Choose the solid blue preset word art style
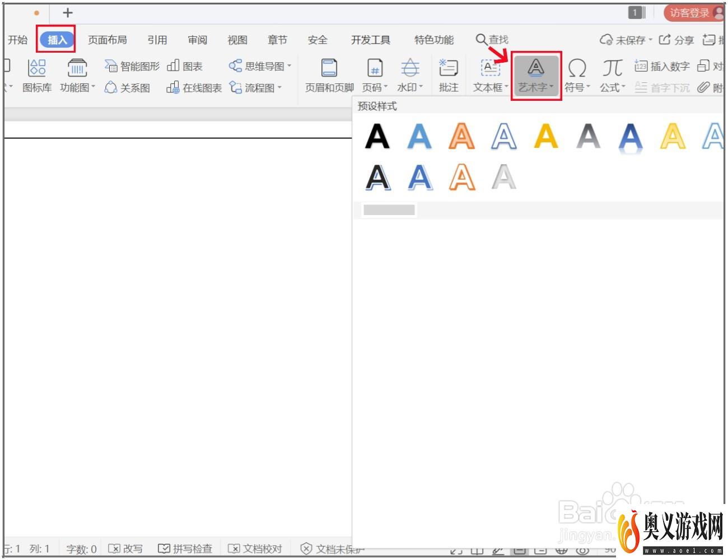728x560 pixels. [x=419, y=136]
